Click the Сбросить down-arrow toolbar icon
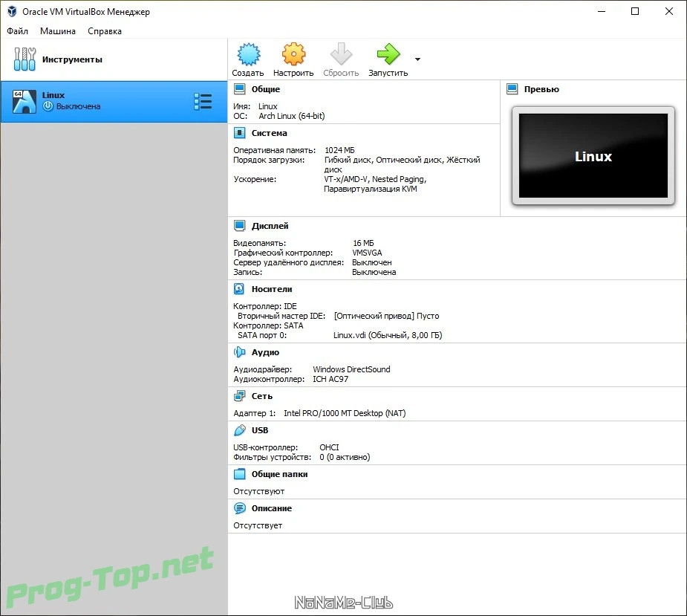 (341, 54)
